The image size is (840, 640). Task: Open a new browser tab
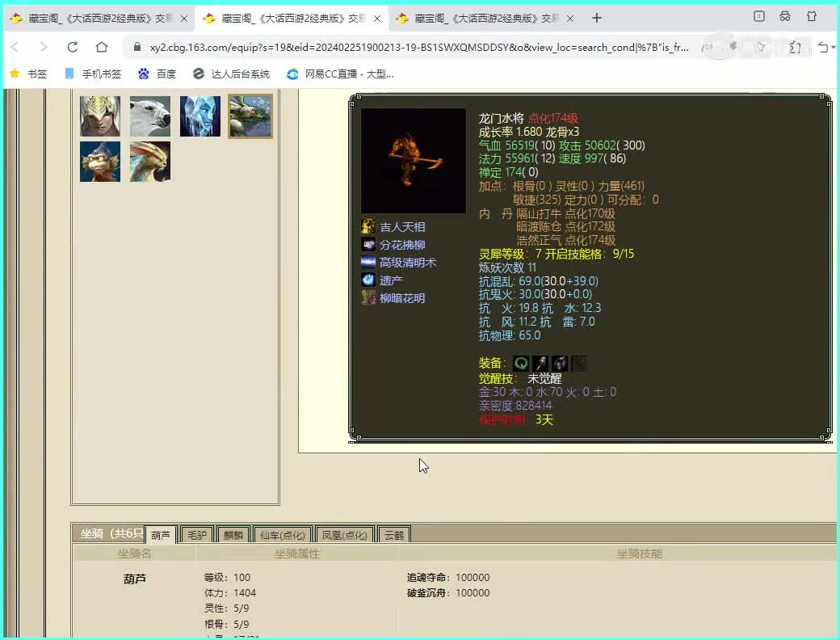597,19
